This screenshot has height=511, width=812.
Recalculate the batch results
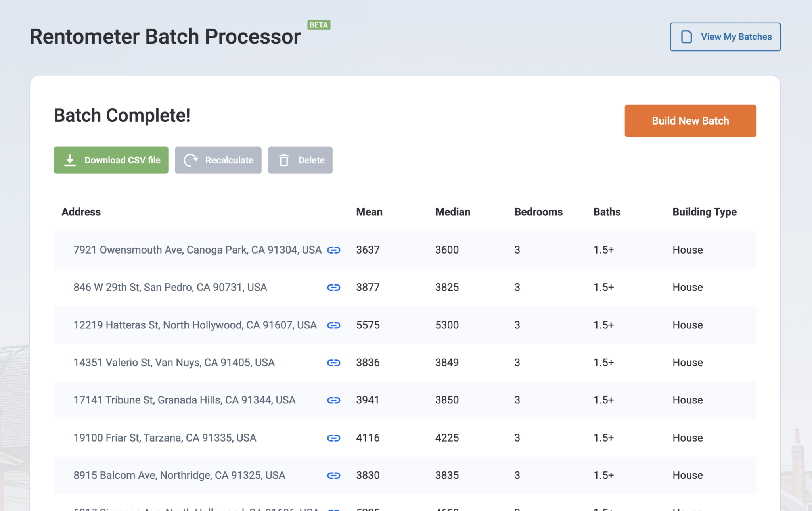coord(218,160)
